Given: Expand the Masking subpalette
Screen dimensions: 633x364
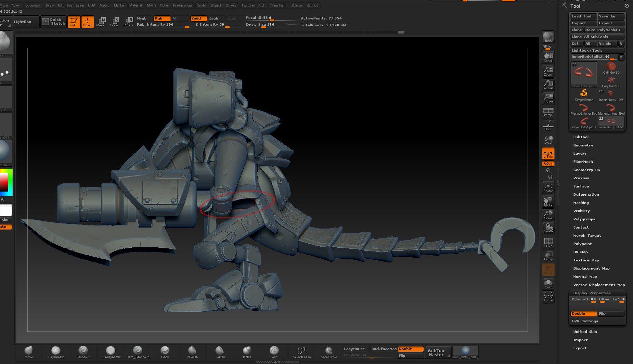Looking at the screenshot, I should point(581,203).
